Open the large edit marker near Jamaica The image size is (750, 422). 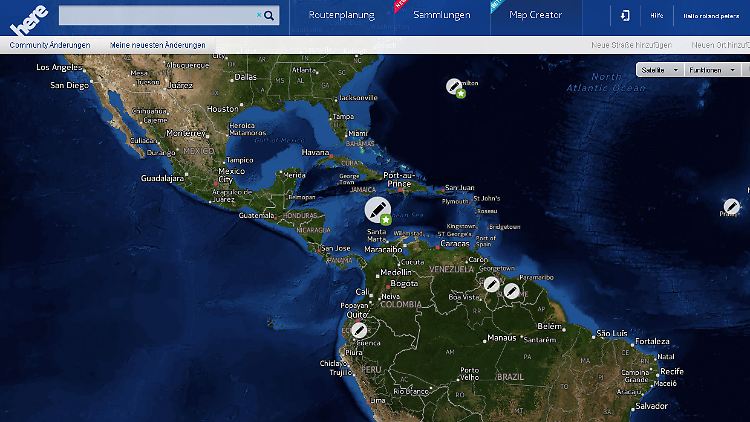click(377, 209)
